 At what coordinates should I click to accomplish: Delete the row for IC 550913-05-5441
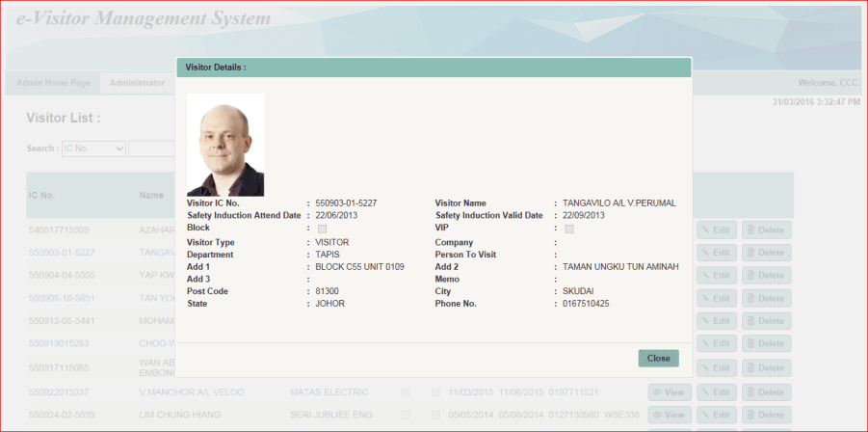pos(766,321)
